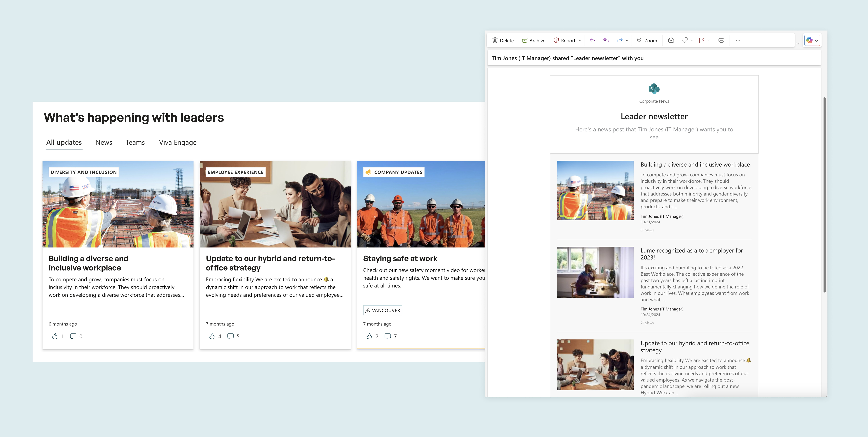Expand the Report dropdown arrow

tap(580, 40)
